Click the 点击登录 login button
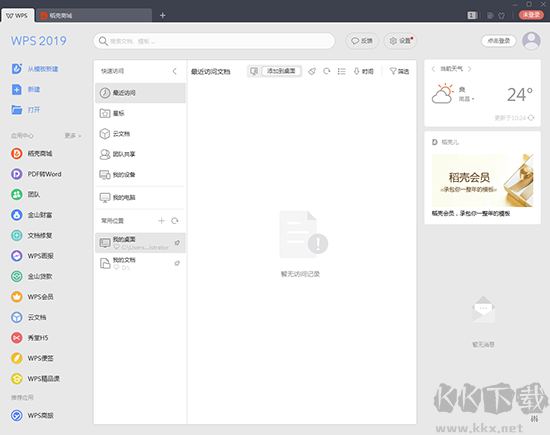Image resolution: width=550 pixels, height=435 pixels. click(x=499, y=41)
